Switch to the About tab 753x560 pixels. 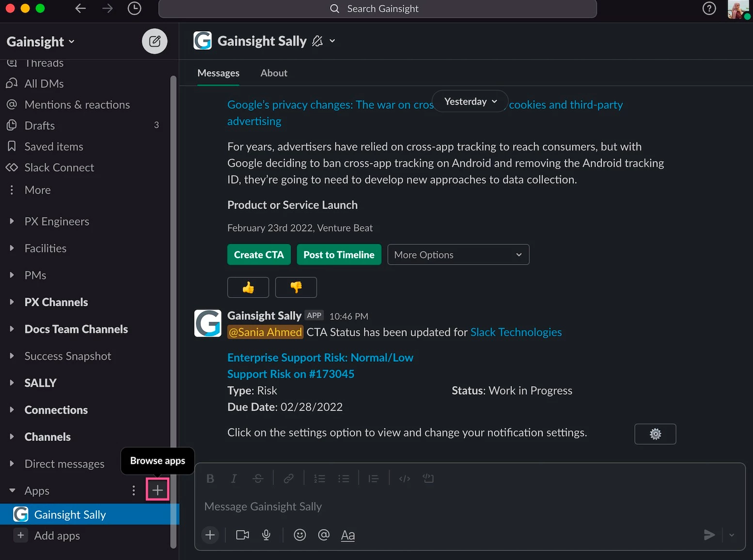[274, 73]
